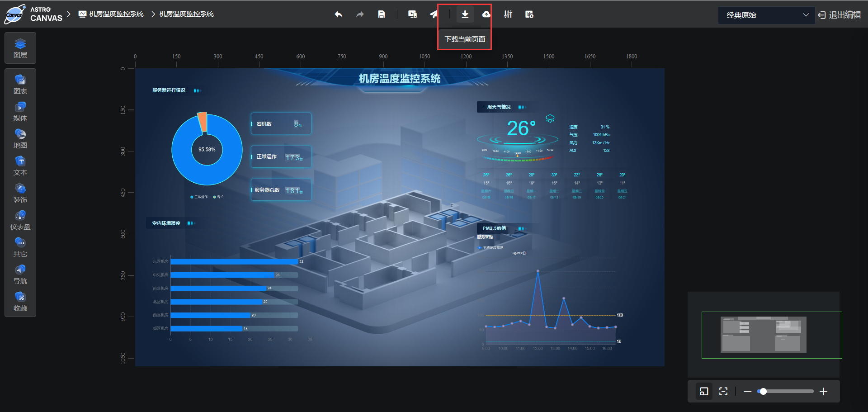Open the 文本 text components panel
Viewport: 868px width, 412px height.
[20, 166]
